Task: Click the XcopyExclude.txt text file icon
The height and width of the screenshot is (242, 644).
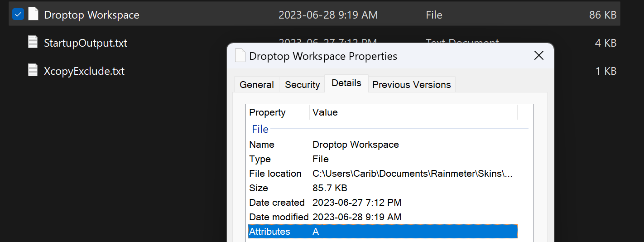Action: (x=33, y=70)
